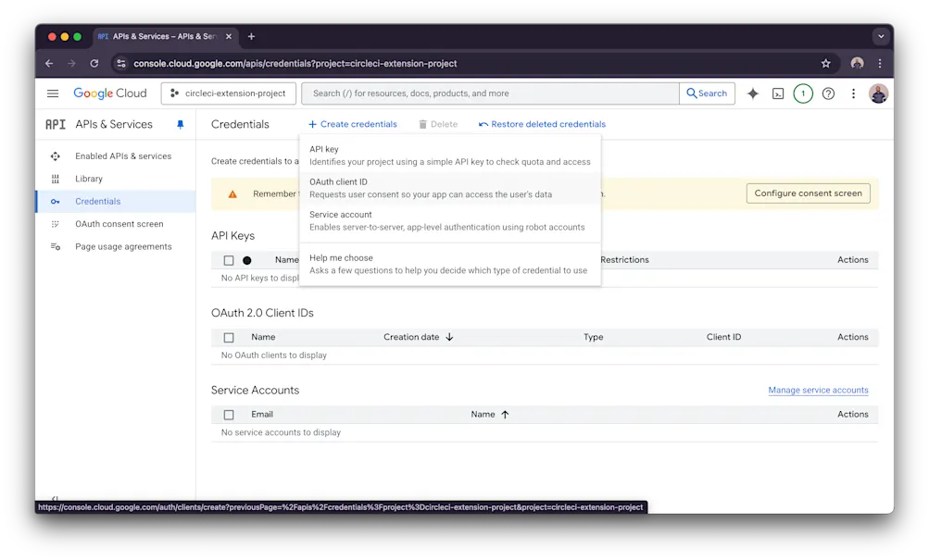Viewport: 929px width, 560px height.
Task: View site information icon in address bar
Action: (120, 63)
